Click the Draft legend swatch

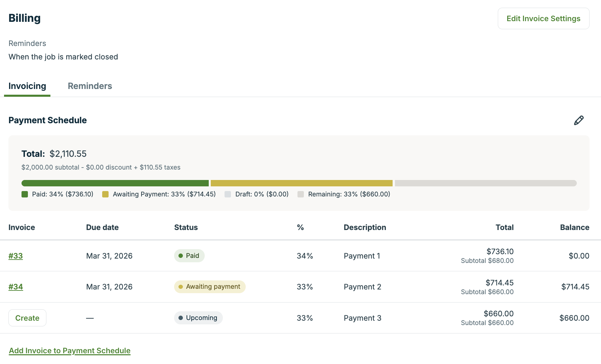click(x=228, y=194)
